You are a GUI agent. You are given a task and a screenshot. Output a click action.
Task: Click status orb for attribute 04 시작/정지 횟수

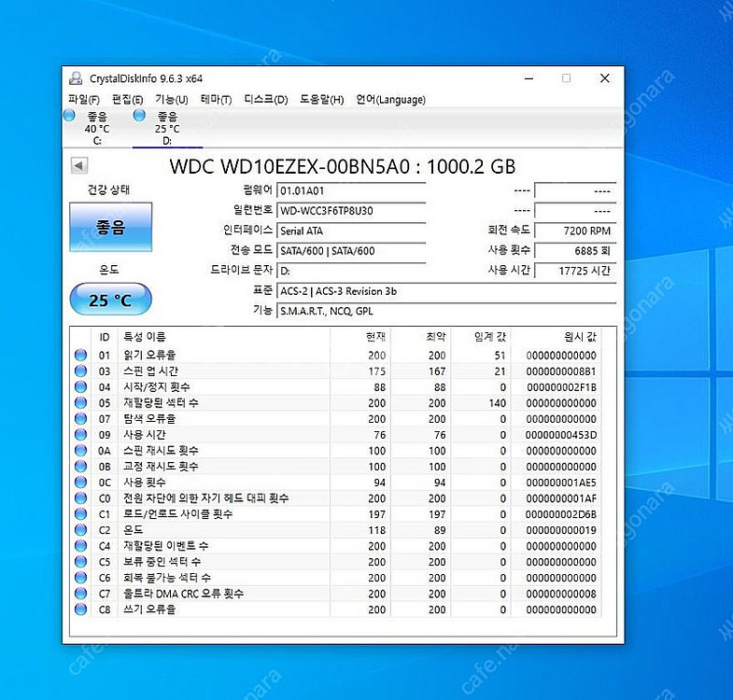(x=81, y=386)
